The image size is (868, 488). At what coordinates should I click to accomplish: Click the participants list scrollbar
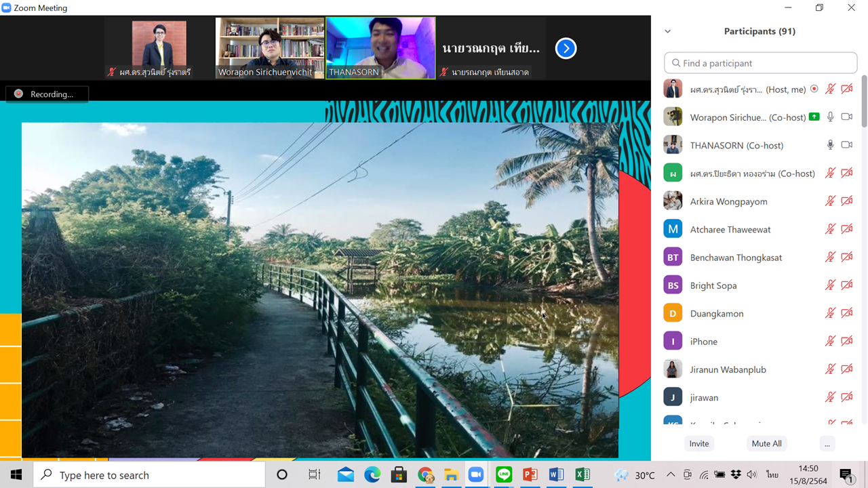point(864,102)
